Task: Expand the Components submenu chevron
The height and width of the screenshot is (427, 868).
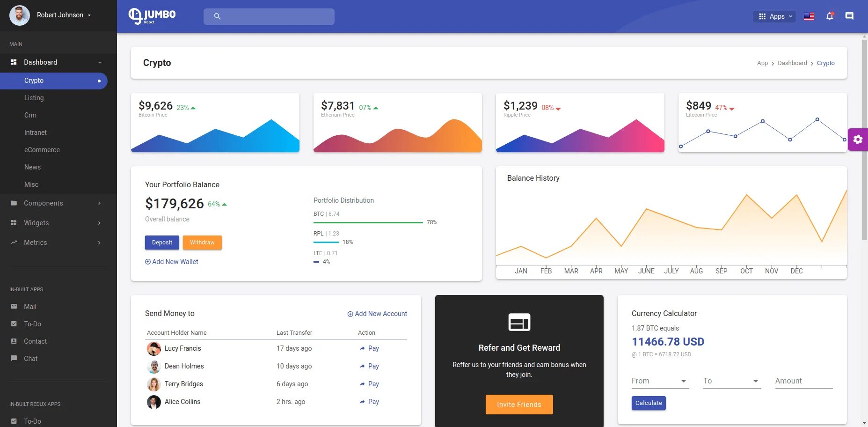Action: coord(99,203)
